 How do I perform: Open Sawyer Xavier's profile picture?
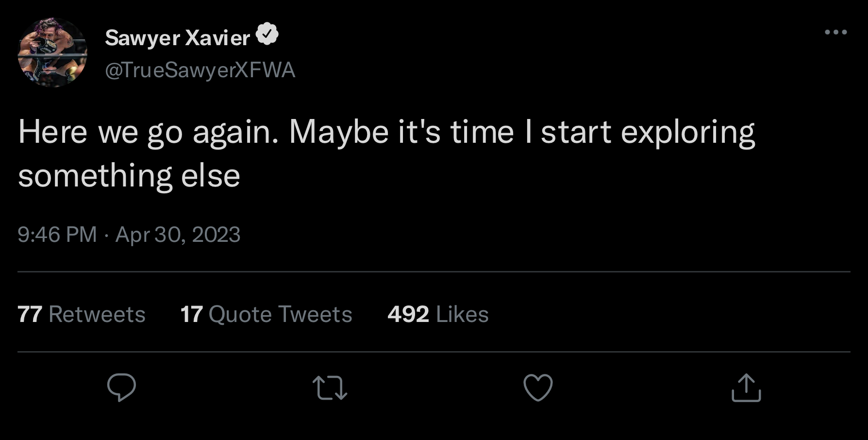coord(52,52)
